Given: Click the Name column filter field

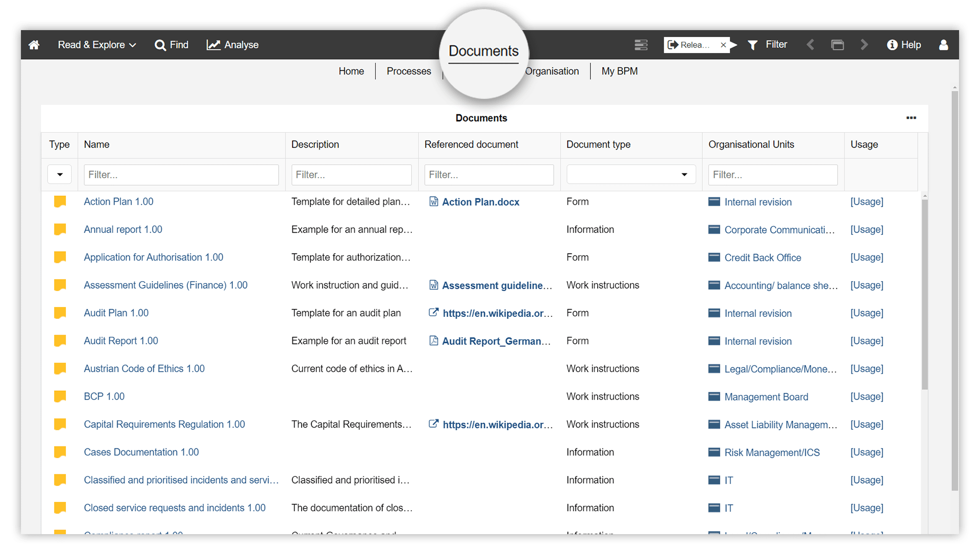Looking at the screenshot, I should point(181,174).
